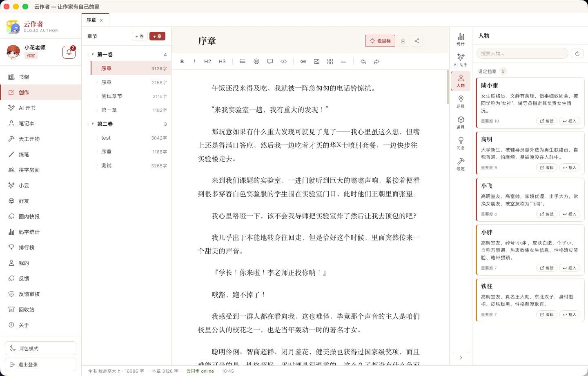Collapse the 第二卷 volume
Viewport: 588px width, 376px height.
[93, 124]
